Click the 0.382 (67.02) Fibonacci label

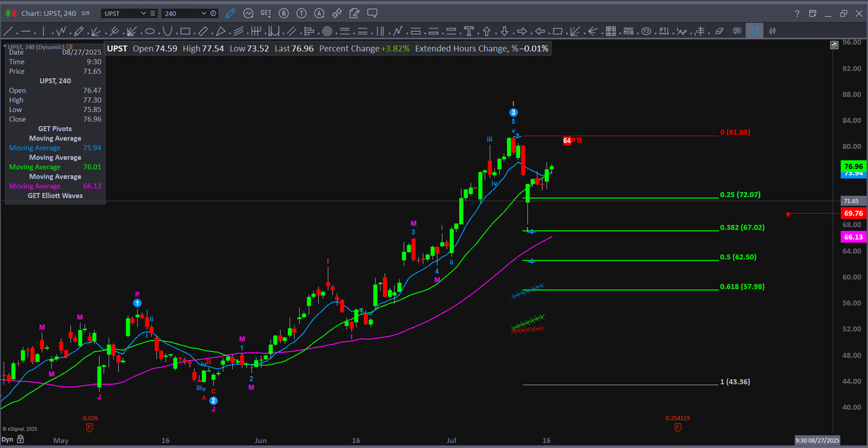pos(742,227)
